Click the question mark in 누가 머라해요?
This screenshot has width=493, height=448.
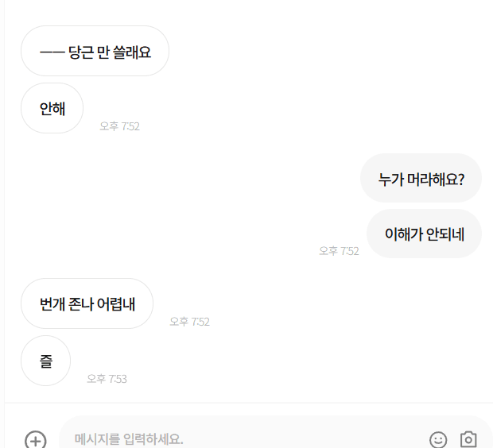pos(461,180)
